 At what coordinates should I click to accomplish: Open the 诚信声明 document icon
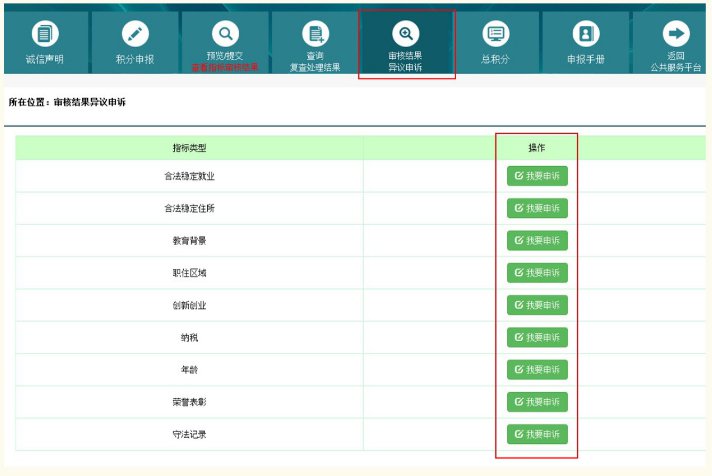(x=44, y=34)
